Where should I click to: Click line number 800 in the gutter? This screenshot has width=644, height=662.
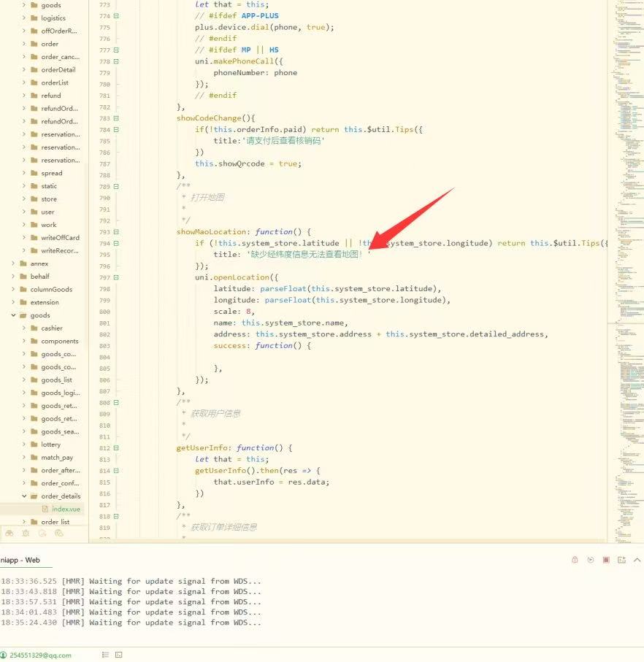pos(104,312)
